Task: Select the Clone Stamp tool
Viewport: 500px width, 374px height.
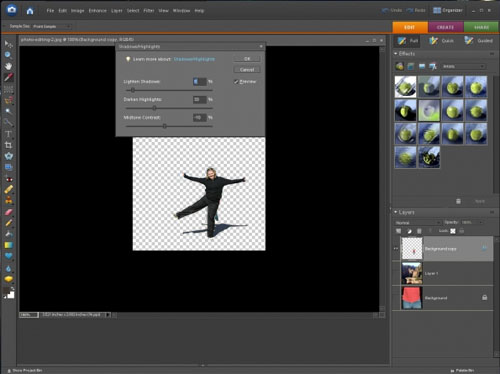Action: pos(9,201)
